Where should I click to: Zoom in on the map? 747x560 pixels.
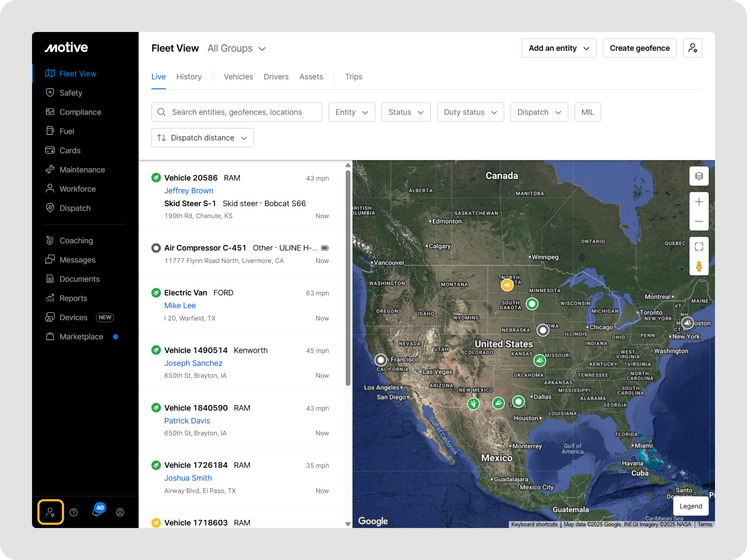click(x=699, y=202)
